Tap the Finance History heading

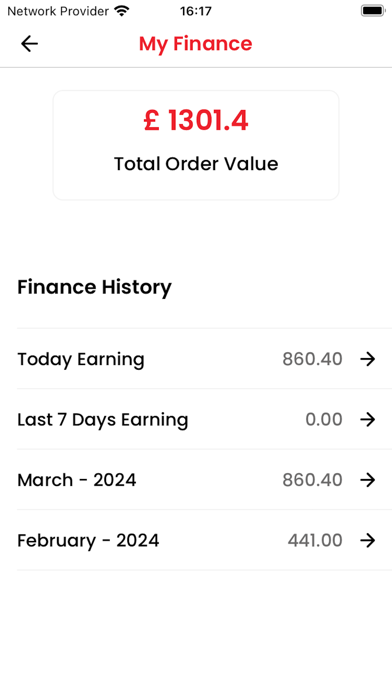pos(94,287)
